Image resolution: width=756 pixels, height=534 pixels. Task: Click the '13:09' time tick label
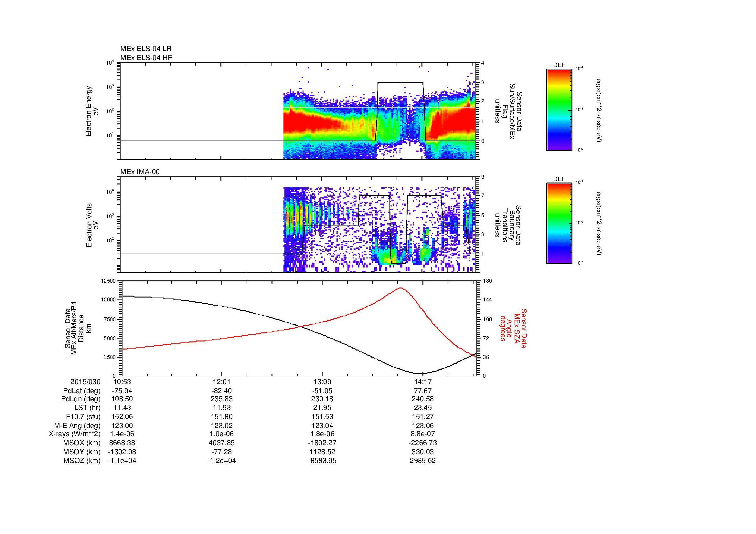(x=322, y=382)
